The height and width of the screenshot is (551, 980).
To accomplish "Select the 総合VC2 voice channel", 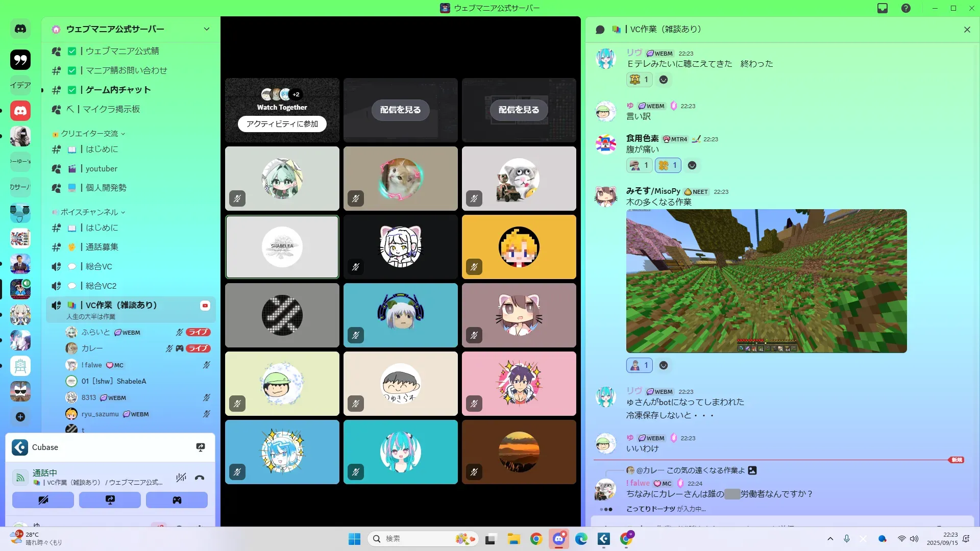I will pos(101,286).
